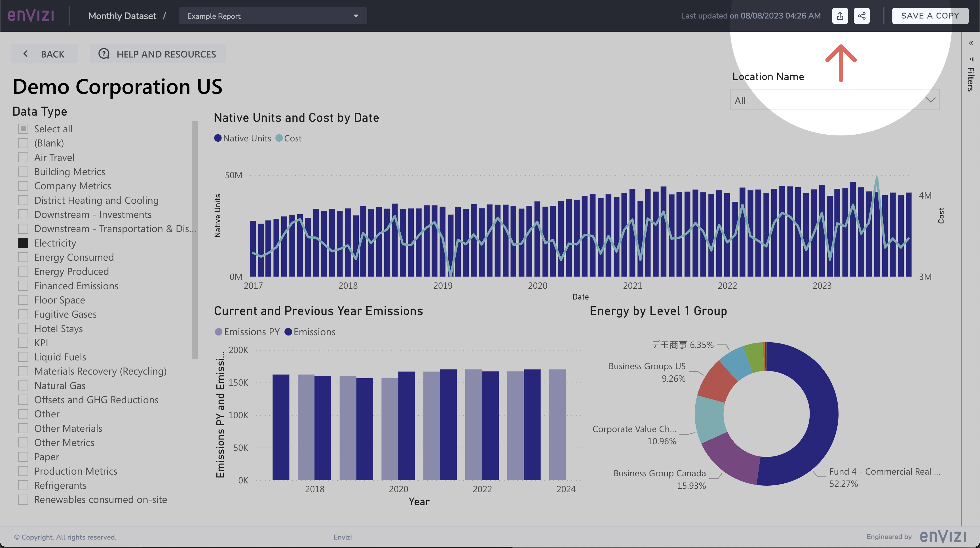Viewport: 980px width, 548px height.
Task: Open the Filters side panel label
Action: pyautogui.click(x=970, y=79)
